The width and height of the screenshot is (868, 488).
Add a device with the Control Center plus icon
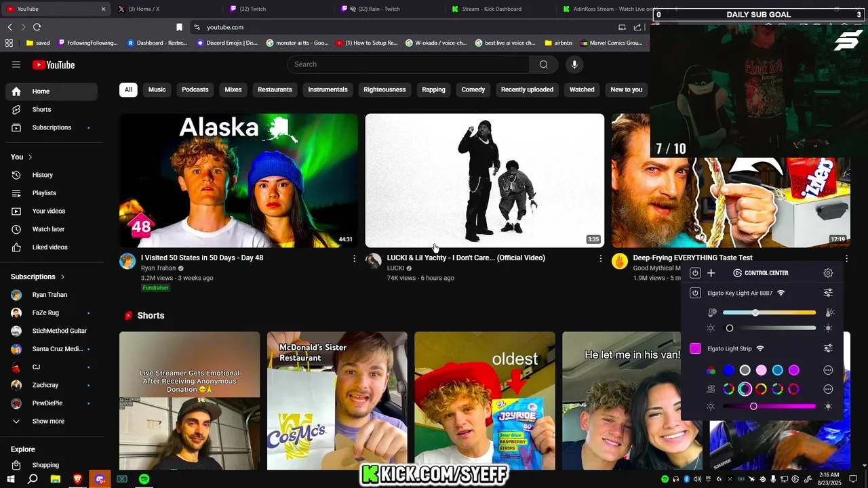pyautogui.click(x=711, y=273)
